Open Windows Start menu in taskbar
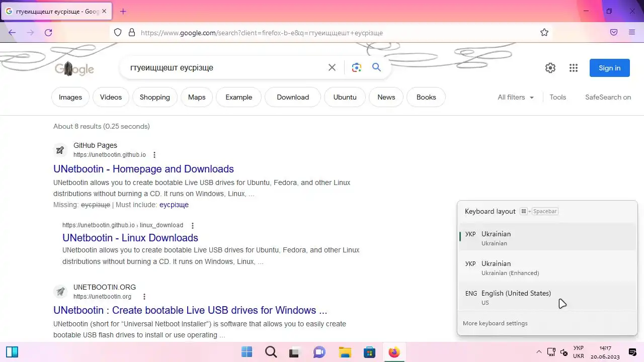This screenshot has height=362, width=644. tap(247, 352)
